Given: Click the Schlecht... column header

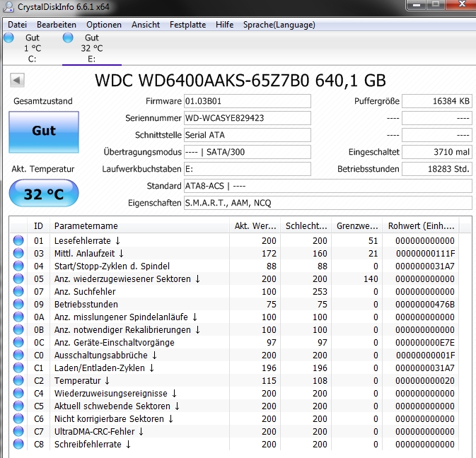Looking at the screenshot, I should pyautogui.click(x=306, y=226).
